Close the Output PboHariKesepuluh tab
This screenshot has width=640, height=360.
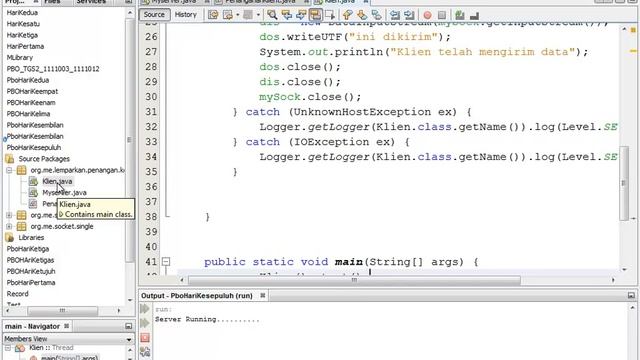[263, 295]
